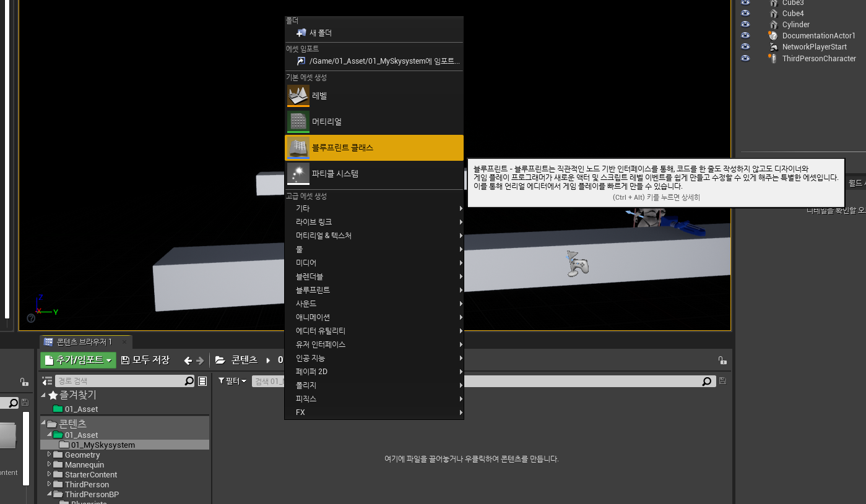Screen dimensions: 866x504
Task: Click the 모두 저장 save-all button
Action: 145,360
